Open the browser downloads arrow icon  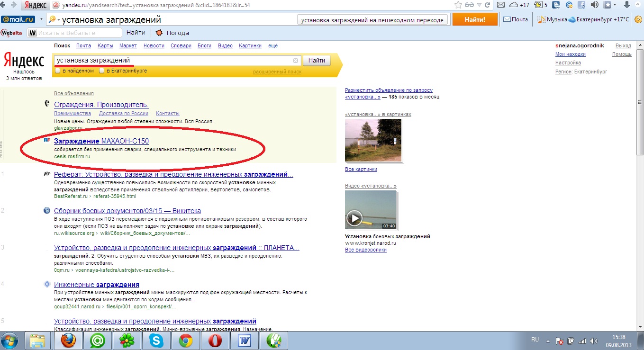626,5
